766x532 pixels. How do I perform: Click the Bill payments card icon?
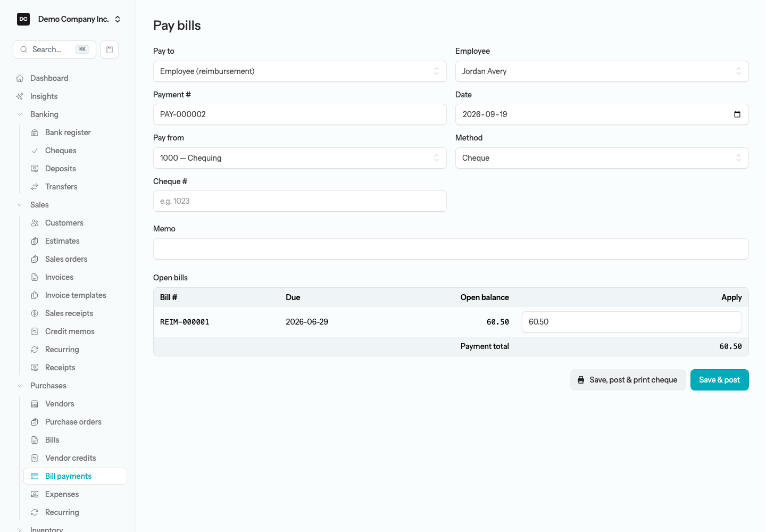click(x=35, y=476)
